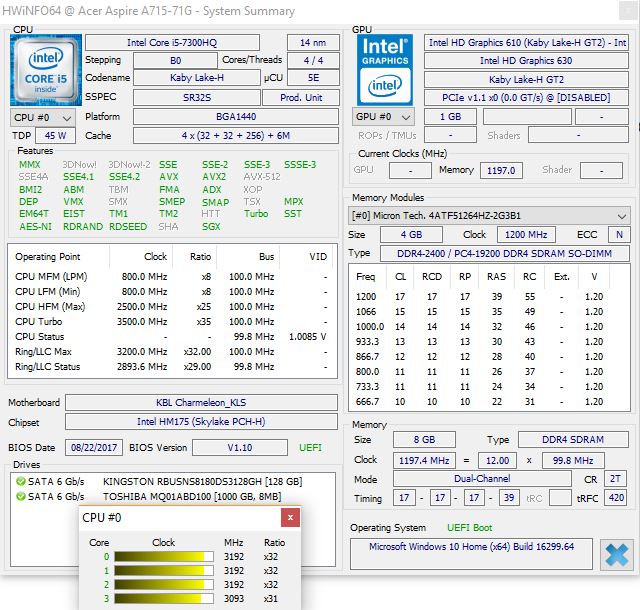The height and width of the screenshot is (610, 640).
Task: Click the Intel Core i5-7300HQ name field
Action: coord(172,42)
